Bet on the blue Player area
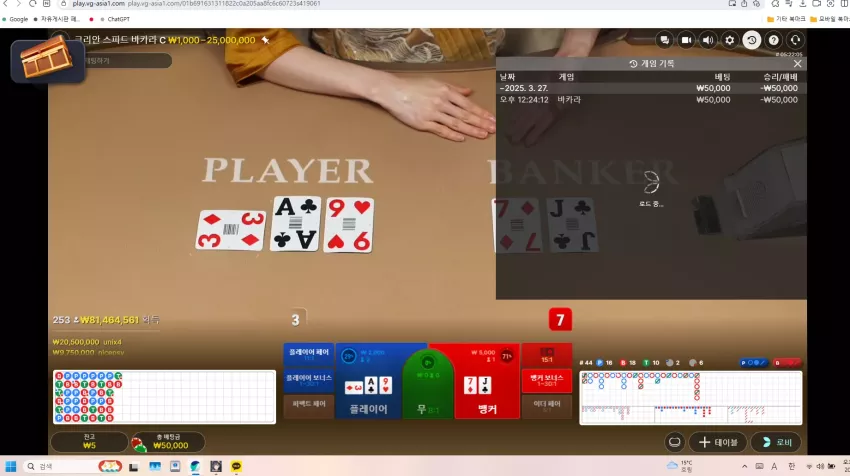850x476 pixels. [369, 381]
